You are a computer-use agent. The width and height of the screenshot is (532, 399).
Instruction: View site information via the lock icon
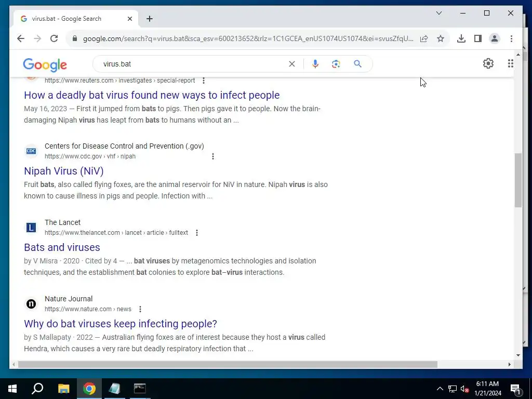tap(75, 38)
